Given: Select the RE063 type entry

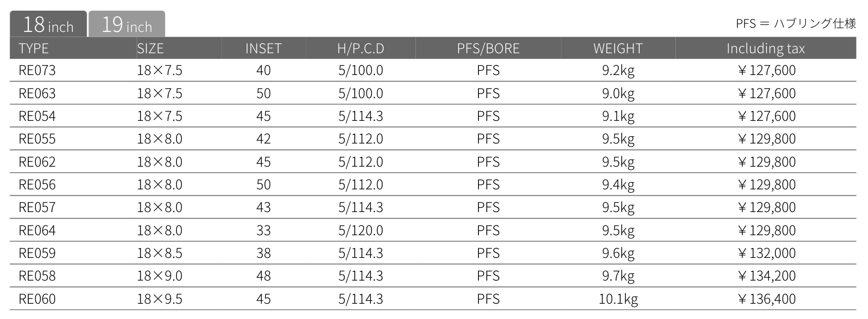Looking at the screenshot, I should [x=37, y=94].
